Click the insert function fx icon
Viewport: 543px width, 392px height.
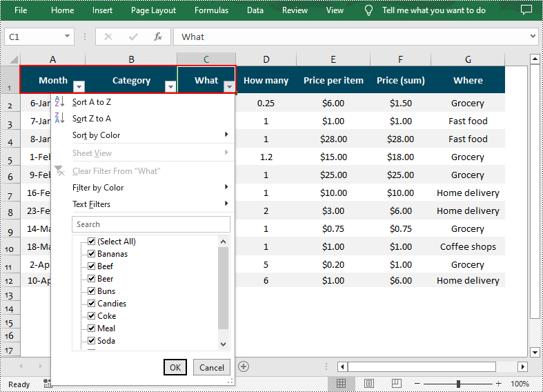click(158, 37)
